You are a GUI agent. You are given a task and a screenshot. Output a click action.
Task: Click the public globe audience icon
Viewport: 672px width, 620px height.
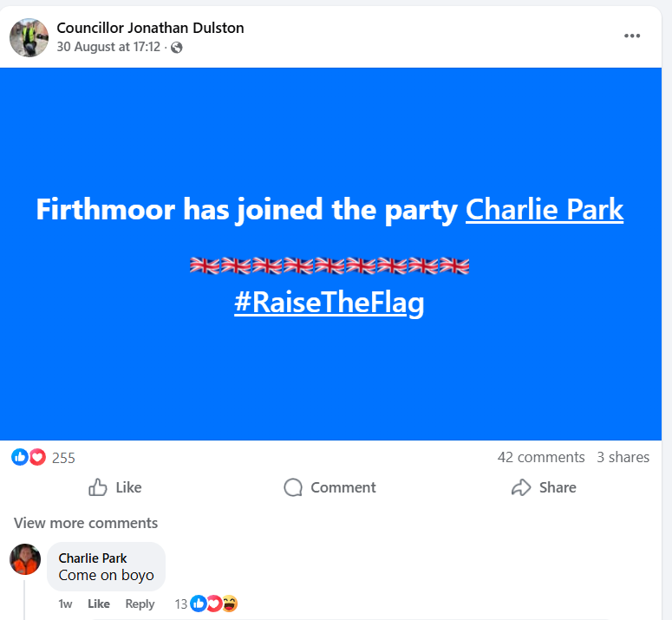177,48
